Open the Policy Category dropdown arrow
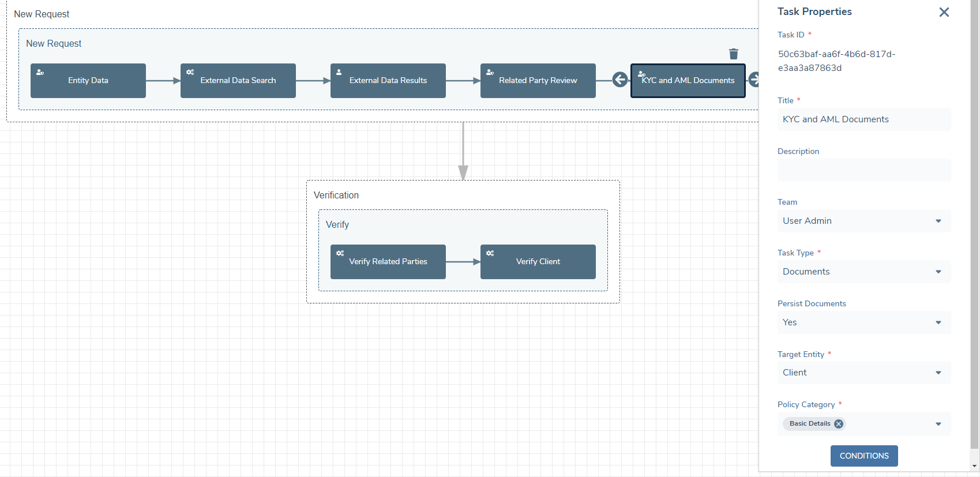 (938, 424)
